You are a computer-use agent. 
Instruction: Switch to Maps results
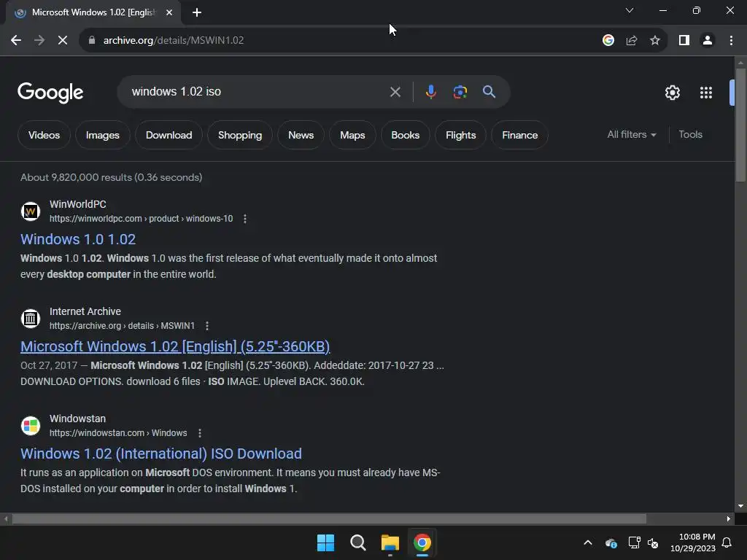(352, 135)
